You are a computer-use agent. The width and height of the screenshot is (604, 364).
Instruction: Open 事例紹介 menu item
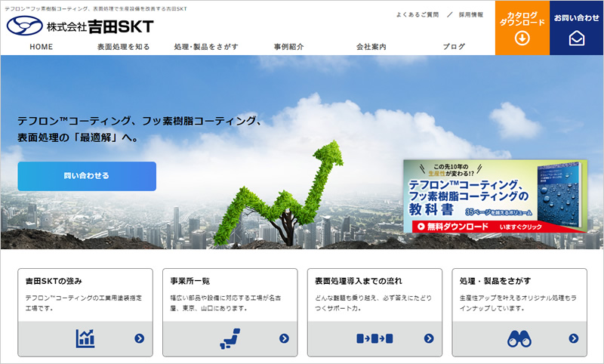point(289,47)
